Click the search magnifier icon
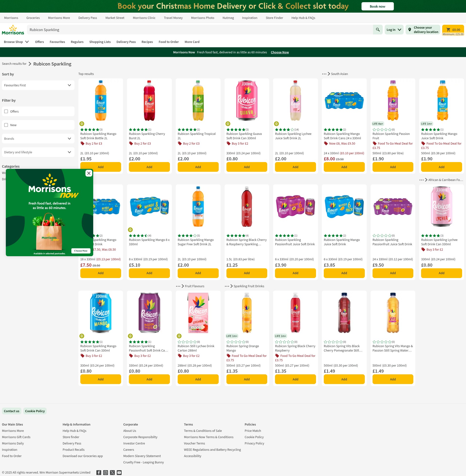Image resolution: width=466 pixels, height=476 pixels. coord(378,30)
